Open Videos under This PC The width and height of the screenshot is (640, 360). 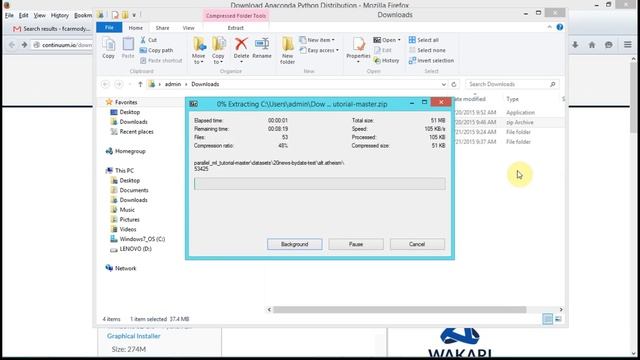pos(127,229)
